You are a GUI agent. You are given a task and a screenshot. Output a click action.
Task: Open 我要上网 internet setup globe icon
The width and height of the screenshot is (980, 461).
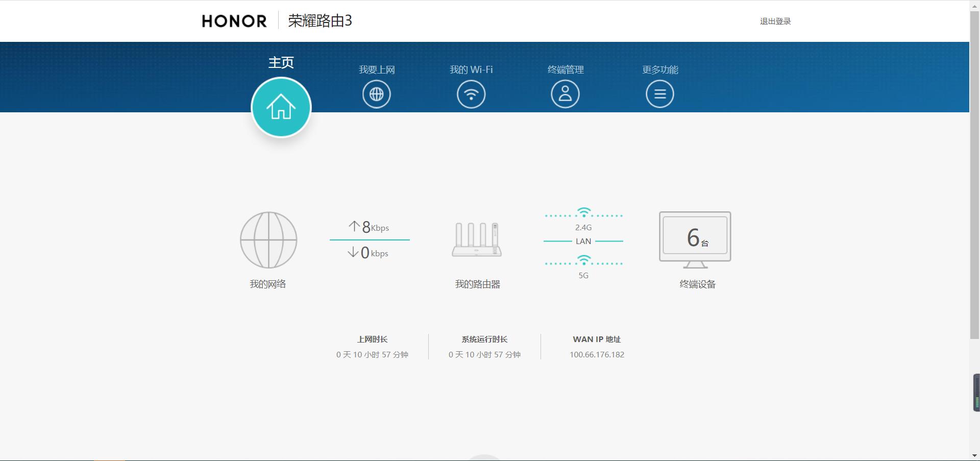(x=376, y=93)
